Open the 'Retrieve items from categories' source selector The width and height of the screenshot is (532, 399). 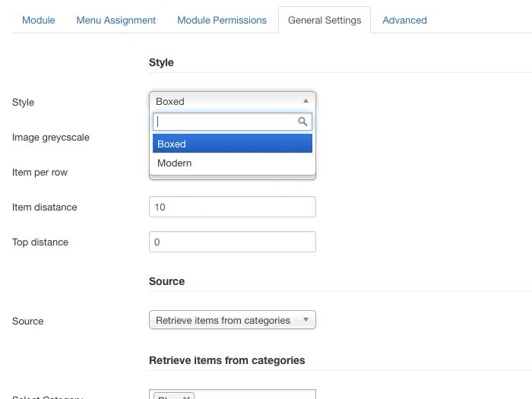223,321
